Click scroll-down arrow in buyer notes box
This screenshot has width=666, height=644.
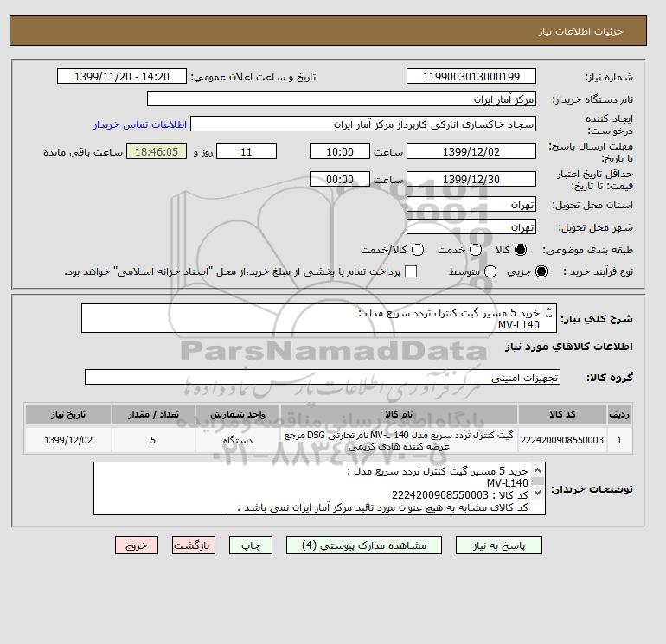(x=537, y=493)
